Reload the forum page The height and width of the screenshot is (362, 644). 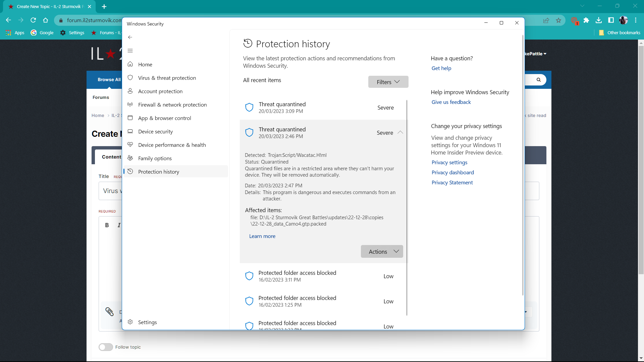point(33,20)
